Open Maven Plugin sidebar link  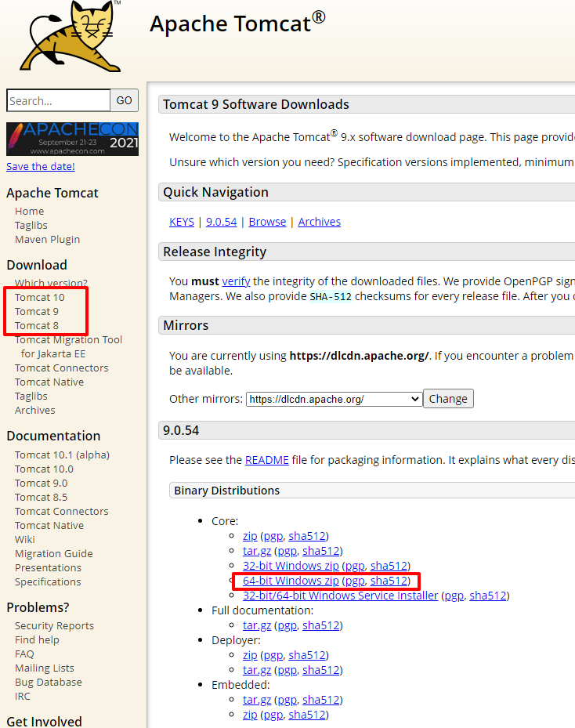(x=47, y=240)
